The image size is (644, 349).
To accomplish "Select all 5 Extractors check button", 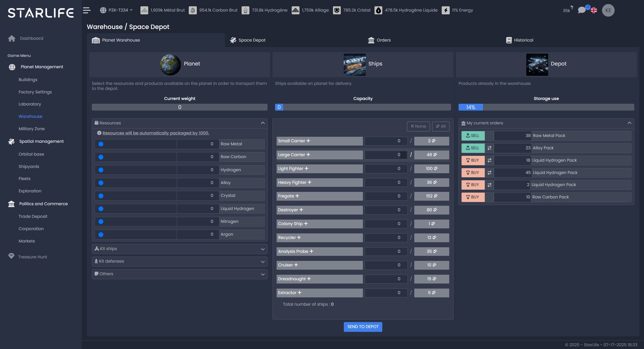I will click(x=432, y=293).
